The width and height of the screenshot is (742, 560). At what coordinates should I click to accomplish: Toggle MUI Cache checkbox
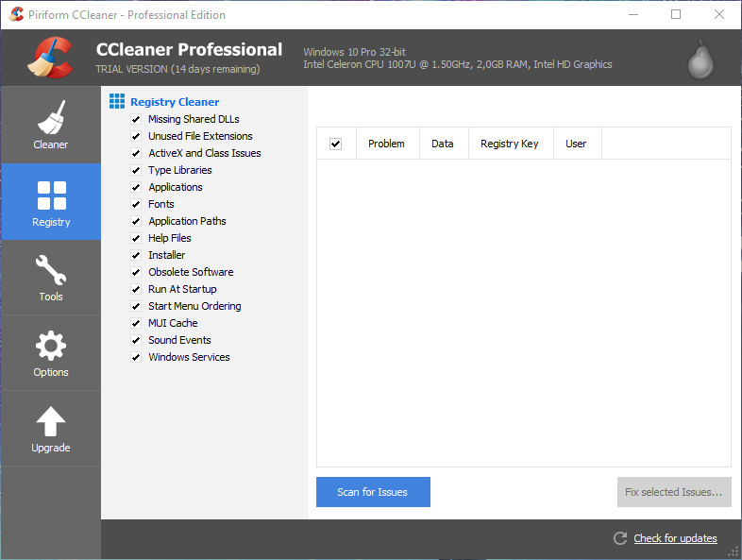tap(136, 323)
